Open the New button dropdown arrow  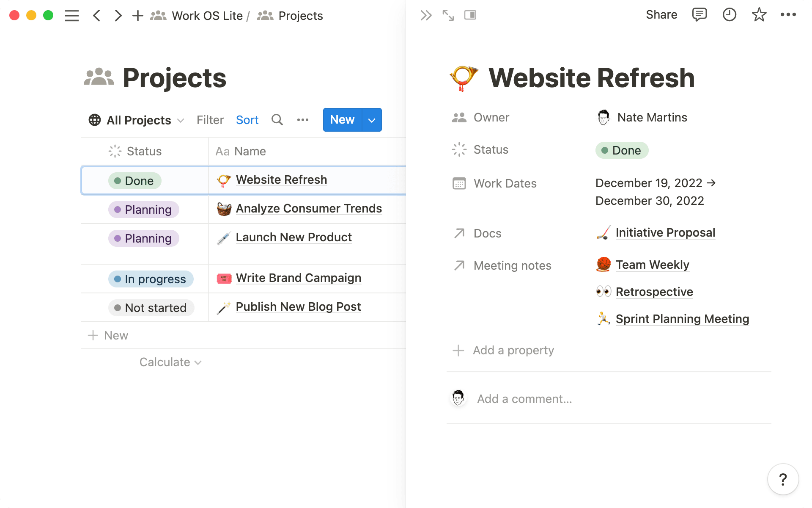371,120
